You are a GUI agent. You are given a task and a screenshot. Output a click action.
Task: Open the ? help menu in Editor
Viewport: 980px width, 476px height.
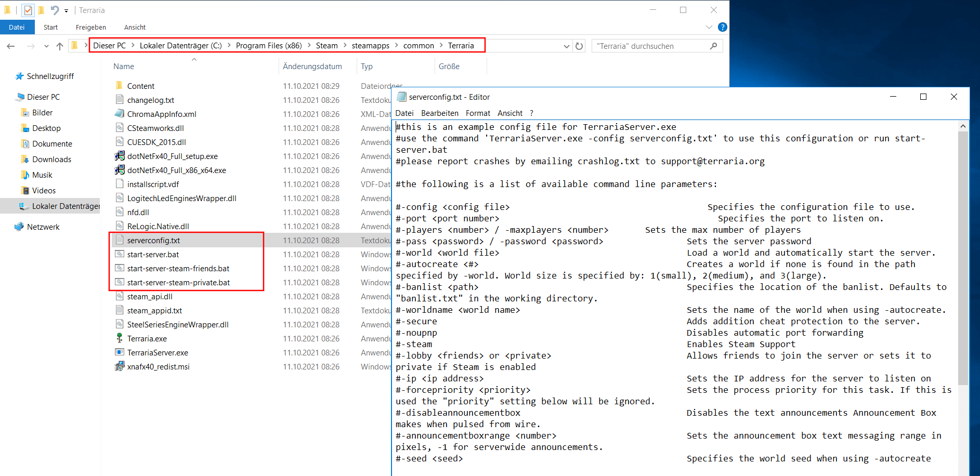[531, 113]
